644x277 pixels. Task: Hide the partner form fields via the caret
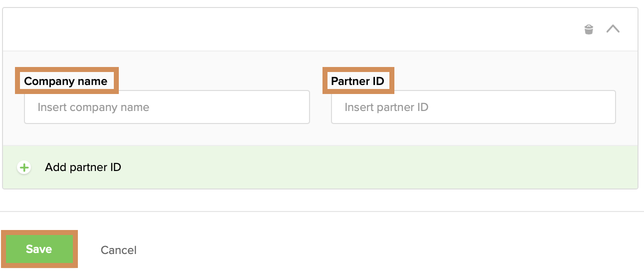(x=613, y=29)
